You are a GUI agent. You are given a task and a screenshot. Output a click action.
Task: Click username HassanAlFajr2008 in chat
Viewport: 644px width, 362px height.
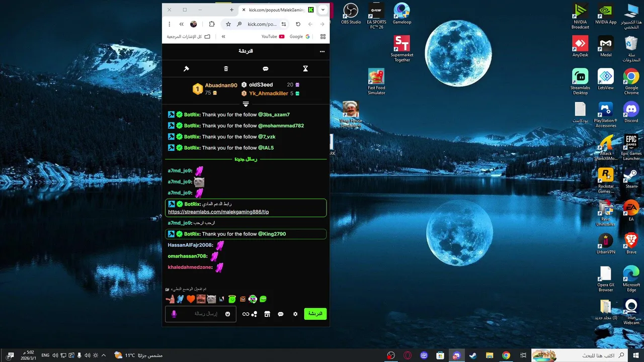coord(190,245)
